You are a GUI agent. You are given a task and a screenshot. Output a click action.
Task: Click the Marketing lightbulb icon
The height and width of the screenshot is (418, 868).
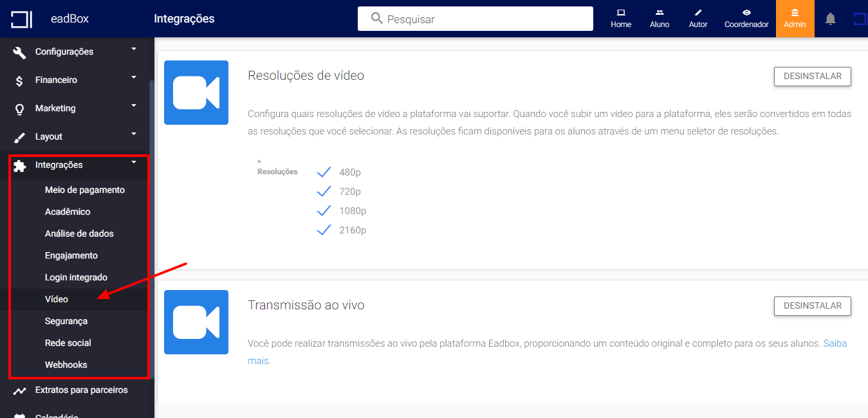[x=19, y=109]
